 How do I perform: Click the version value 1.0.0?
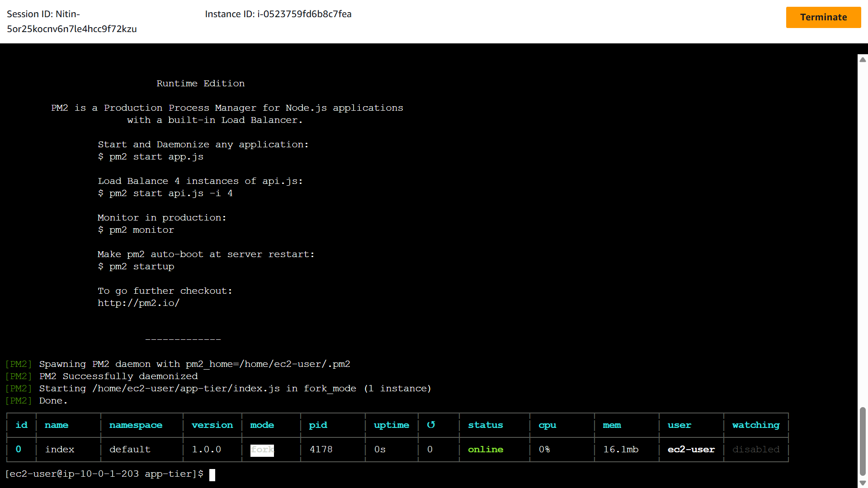click(207, 450)
